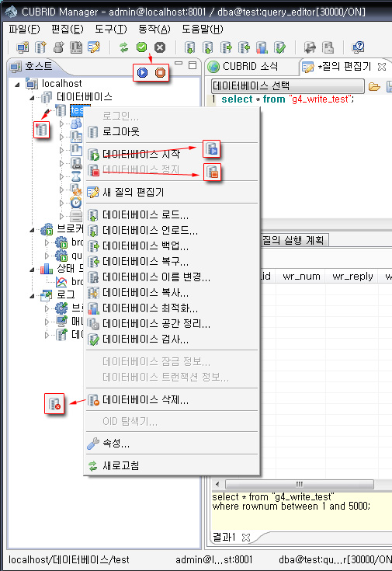Screen dimensions: 392x571
Task: Click the help question mark toolbar icon
Action: point(358,47)
